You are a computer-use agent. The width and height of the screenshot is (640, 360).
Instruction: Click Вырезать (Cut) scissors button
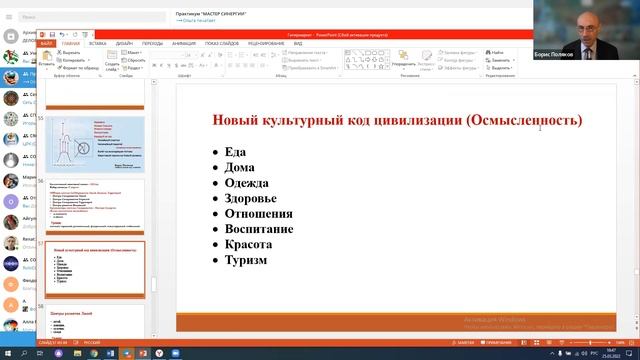69,53
